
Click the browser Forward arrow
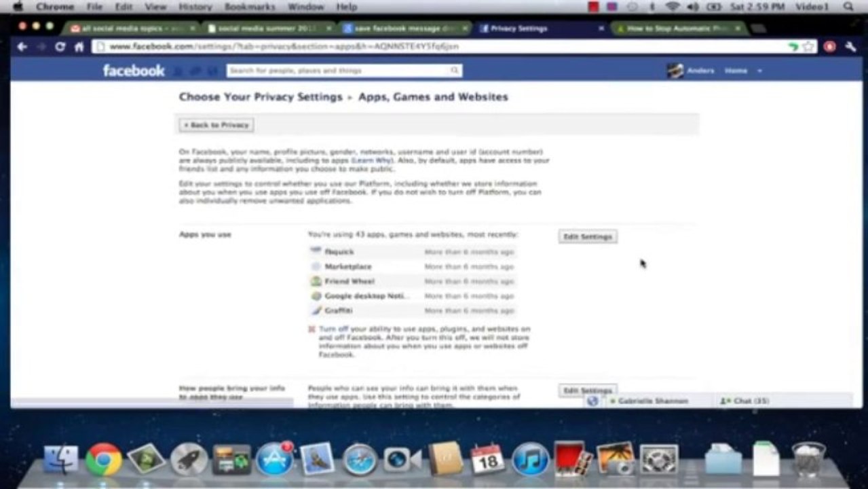[41, 47]
